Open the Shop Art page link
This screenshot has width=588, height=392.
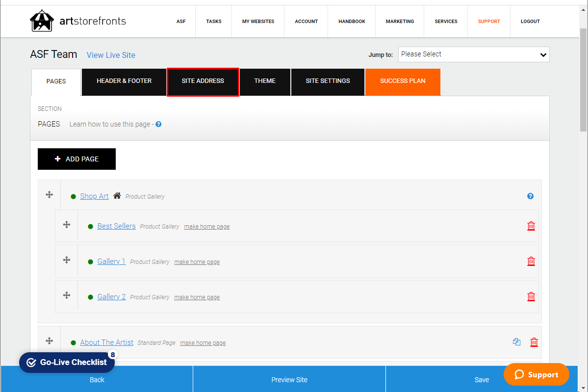(94, 196)
